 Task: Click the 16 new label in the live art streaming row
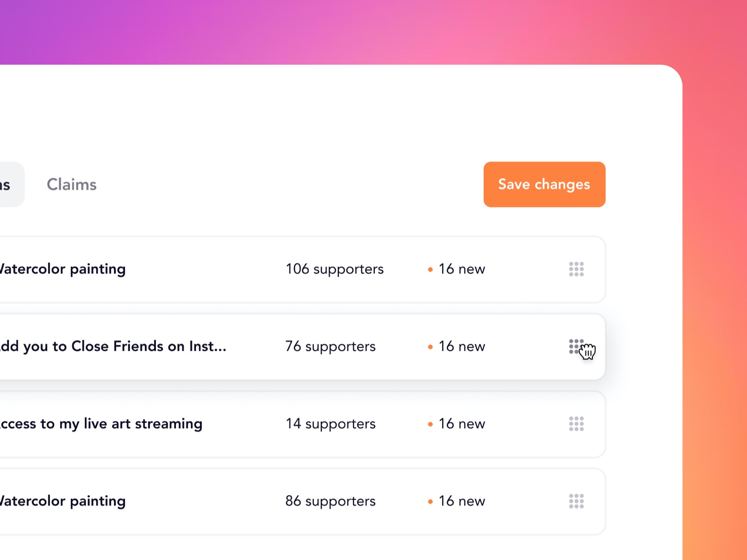coord(461,424)
